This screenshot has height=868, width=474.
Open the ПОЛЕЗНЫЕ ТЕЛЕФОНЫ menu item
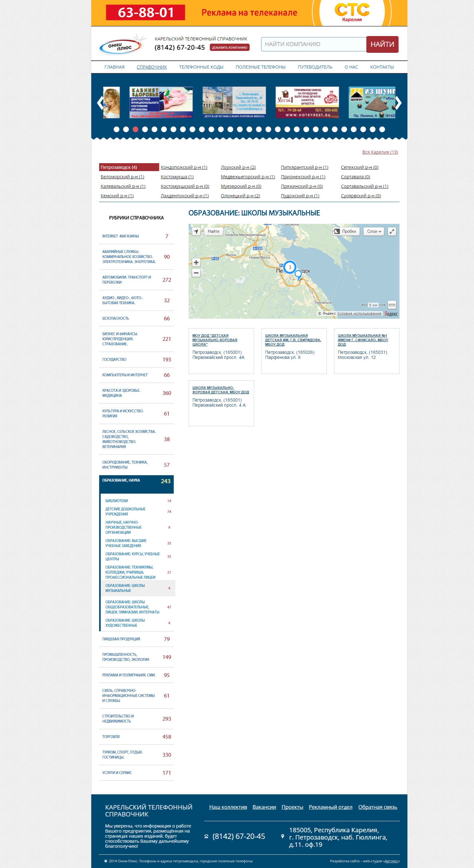(261, 67)
